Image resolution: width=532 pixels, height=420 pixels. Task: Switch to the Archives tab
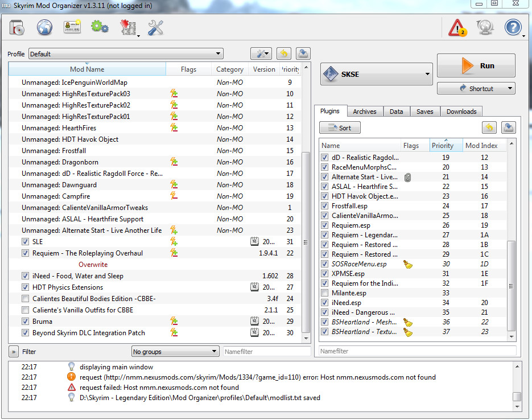coord(365,112)
